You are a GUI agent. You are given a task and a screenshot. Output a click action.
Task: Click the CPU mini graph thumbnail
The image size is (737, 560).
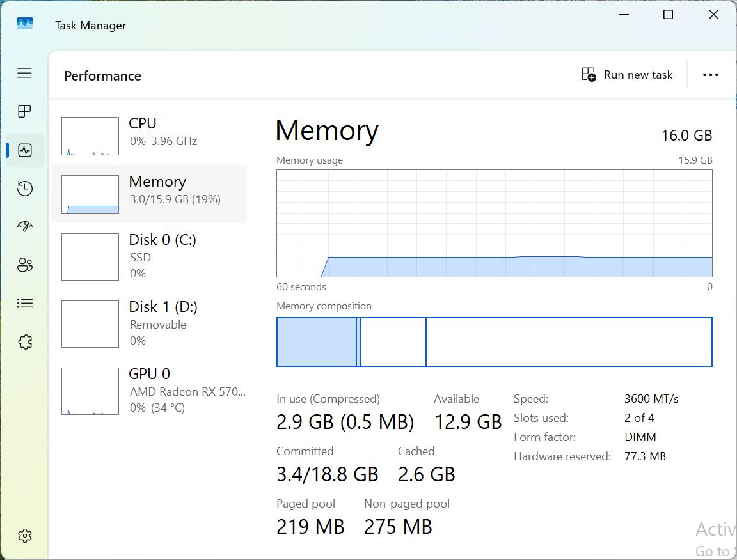(x=90, y=136)
